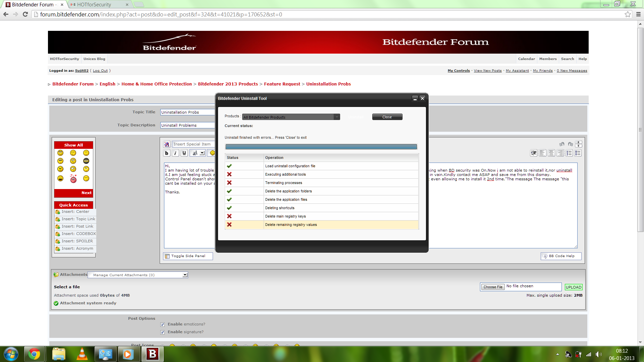
Task: Open the Unices Blog nav link
Action: [x=94, y=59]
